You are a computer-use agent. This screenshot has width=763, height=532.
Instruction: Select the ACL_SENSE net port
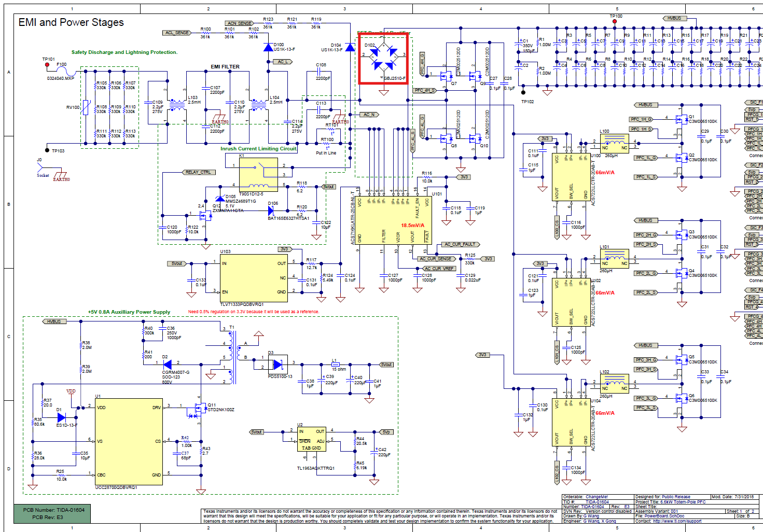pyautogui.click(x=177, y=33)
